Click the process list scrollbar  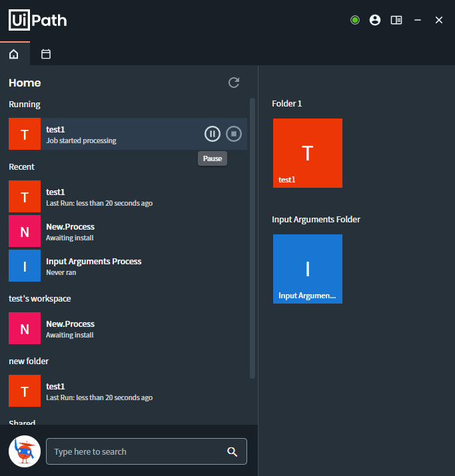click(252, 238)
